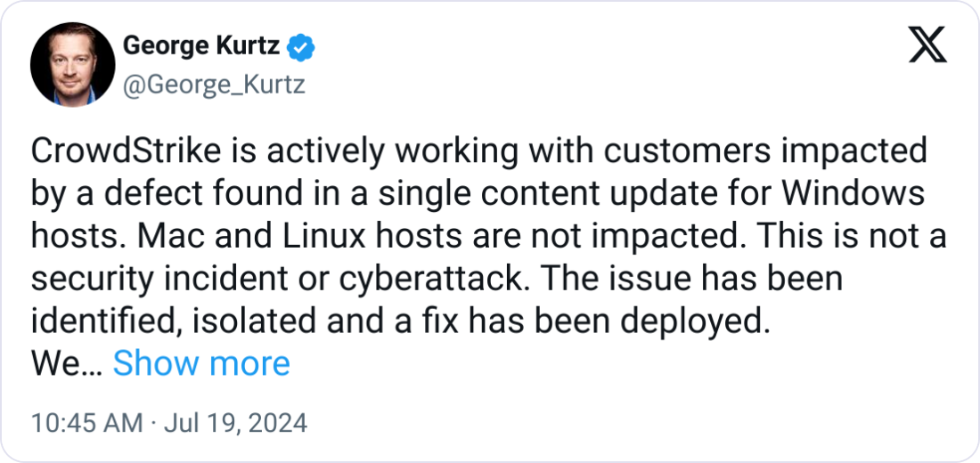Image resolution: width=980 pixels, height=463 pixels.
Task: Click the word CrowdStrike in the tweet
Action: coord(126,151)
